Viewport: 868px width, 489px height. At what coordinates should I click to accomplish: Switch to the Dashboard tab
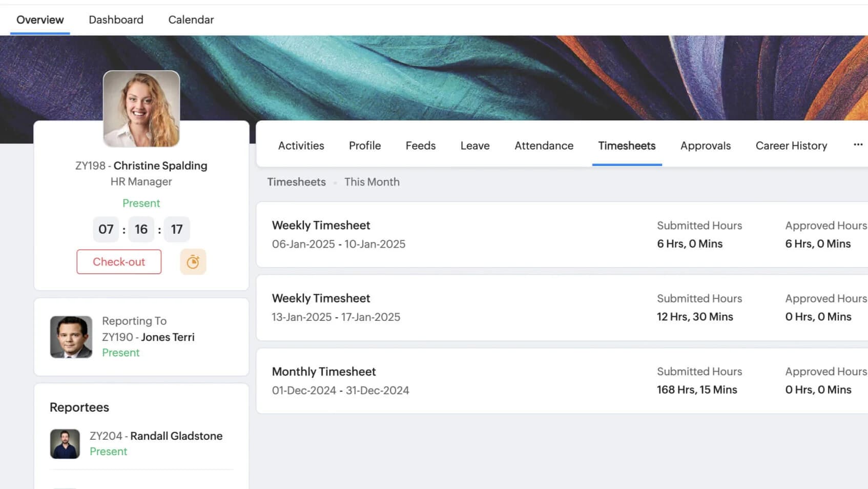pos(116,19)
